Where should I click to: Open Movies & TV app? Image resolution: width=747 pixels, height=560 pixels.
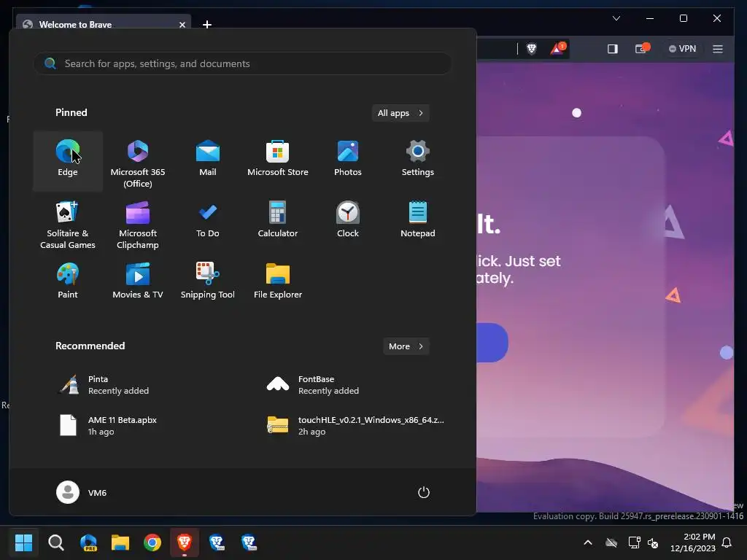coord(138,282)
